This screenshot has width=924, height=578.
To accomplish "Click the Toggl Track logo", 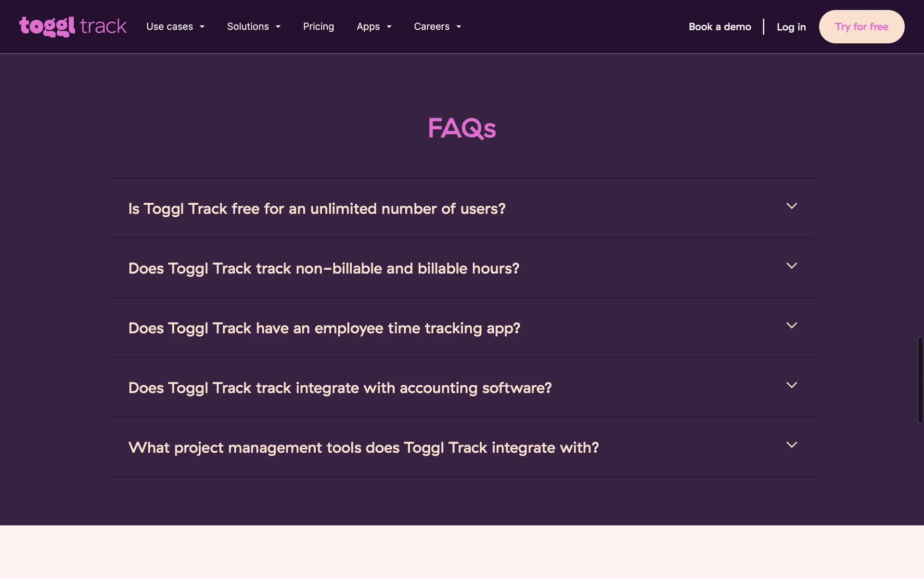I will click(x=73, y=26).
